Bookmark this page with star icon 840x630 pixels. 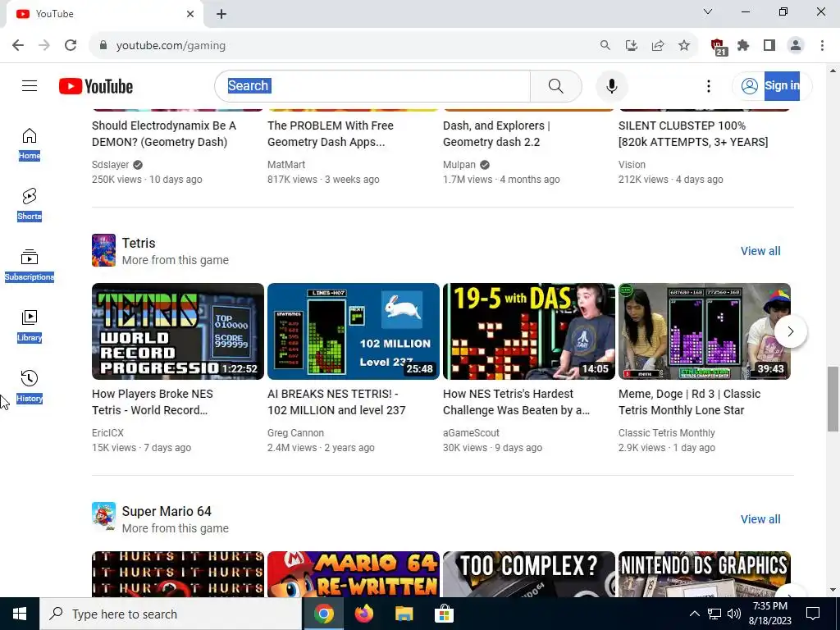click(x=684, y=45)
